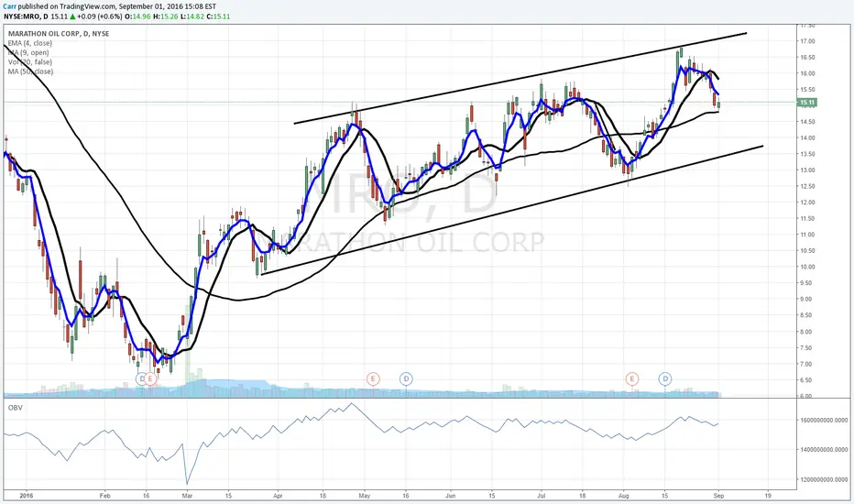Click the 2016 label on time axis
This screenshot has height=504, width=854.
coord(26,496)
